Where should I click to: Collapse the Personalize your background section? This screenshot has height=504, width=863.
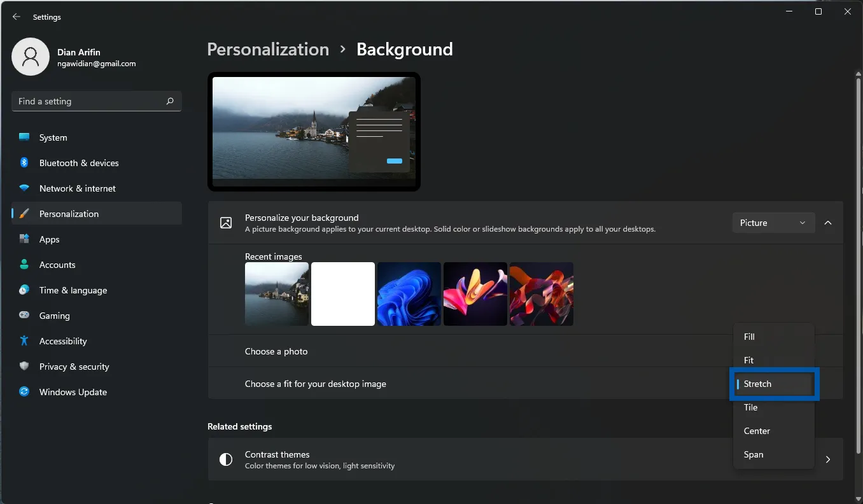click(828, 223)
